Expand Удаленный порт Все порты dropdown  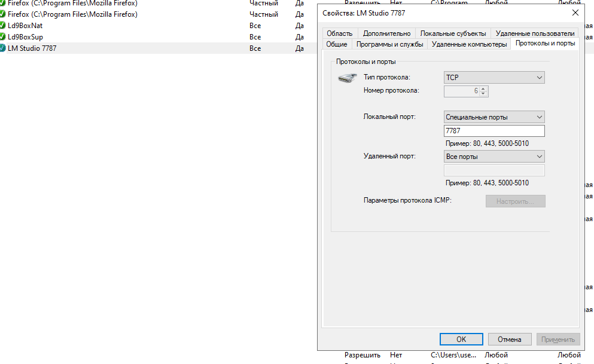coord(494,156)
